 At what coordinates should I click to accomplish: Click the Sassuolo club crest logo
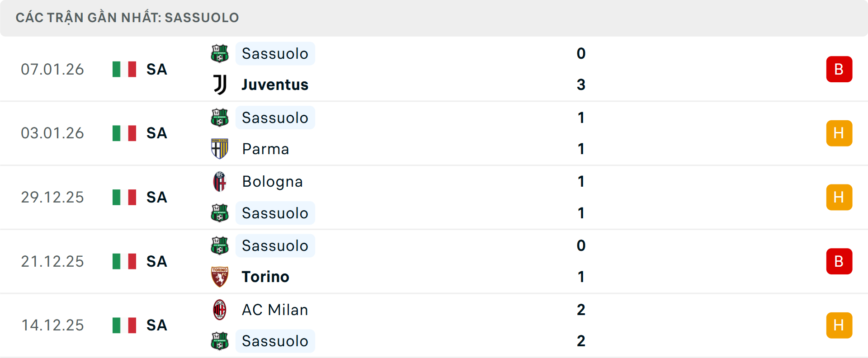[220, 53]
